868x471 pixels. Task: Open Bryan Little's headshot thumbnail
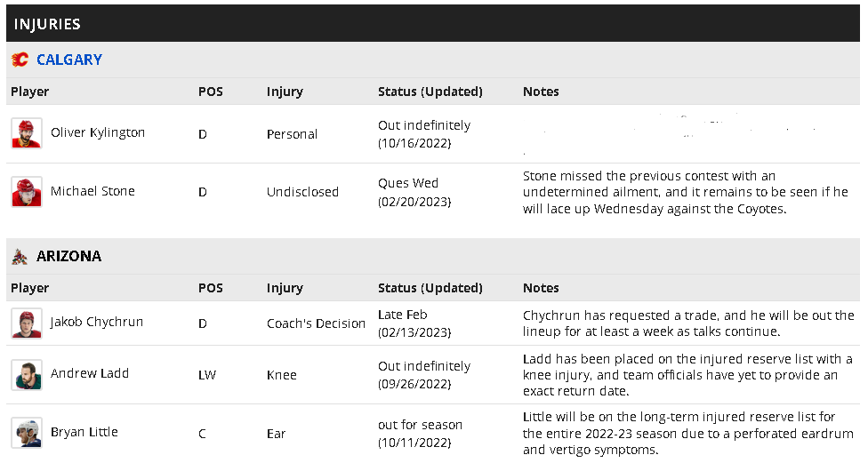coord(27,433)
